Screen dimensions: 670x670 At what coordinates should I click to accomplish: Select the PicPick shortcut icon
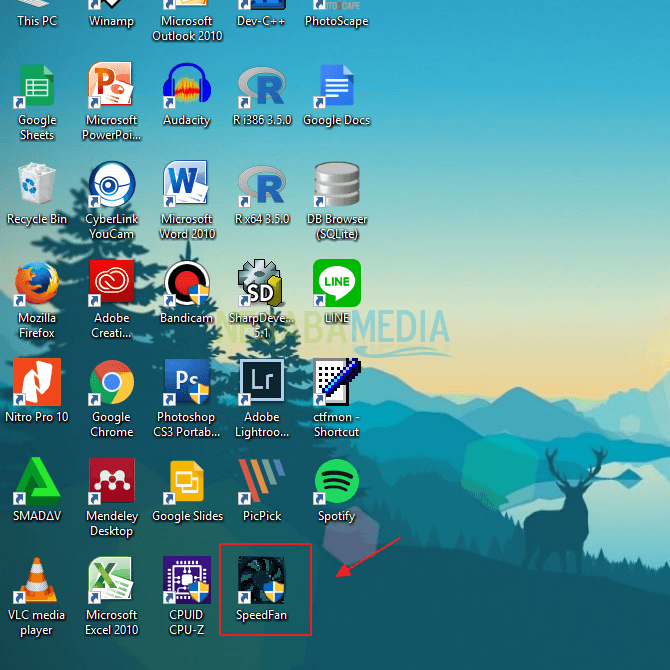click(261, 482)
